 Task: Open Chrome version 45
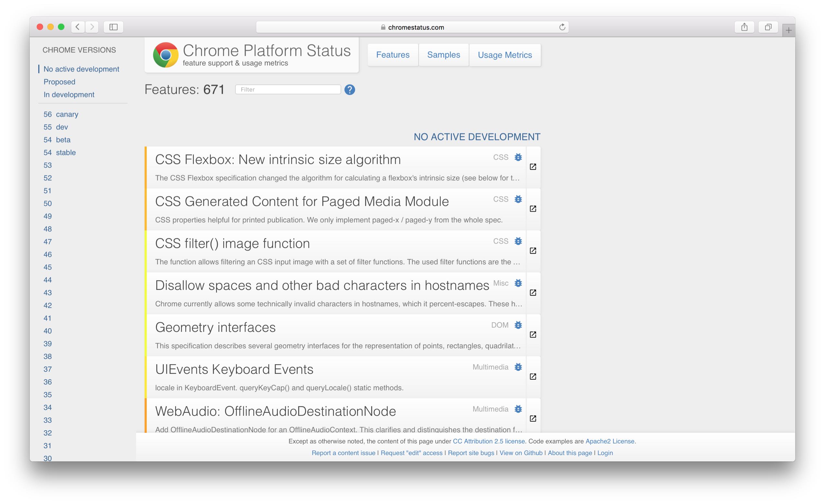(x=48, y=267)
